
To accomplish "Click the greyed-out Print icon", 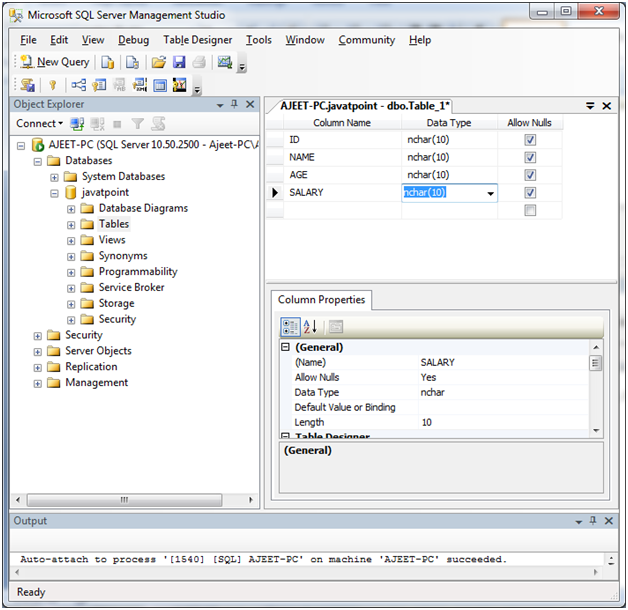I will pyautogui.click(x=199, y=62).
